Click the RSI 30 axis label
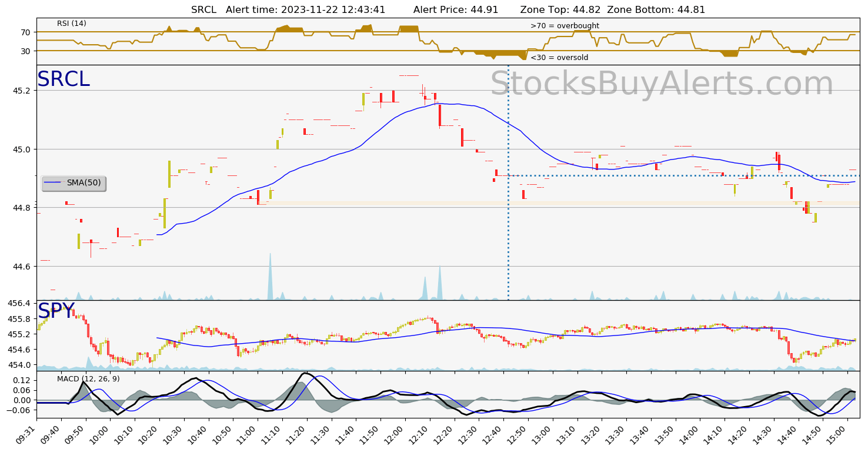This screenshot has height=452, width=868. (27, 51)
